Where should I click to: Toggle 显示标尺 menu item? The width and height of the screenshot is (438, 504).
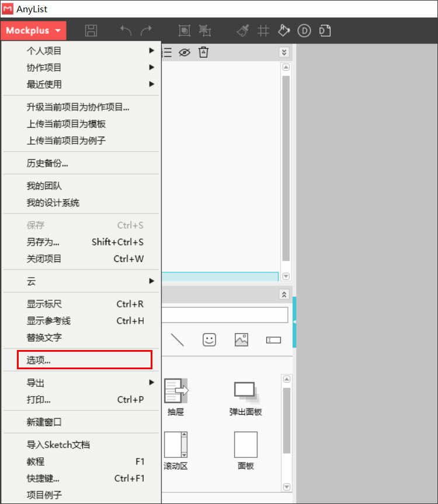(x=81, y=304)
